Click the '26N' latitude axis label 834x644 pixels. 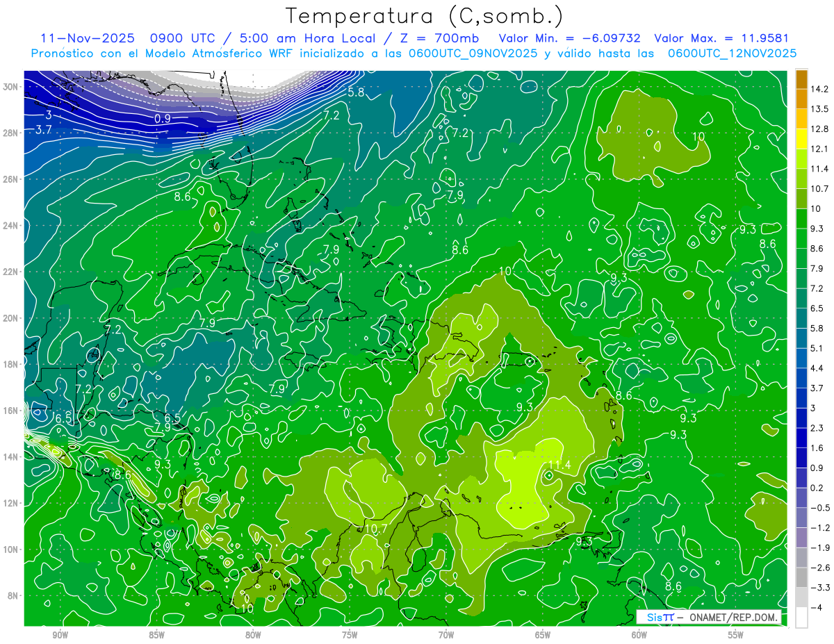[11, 179]
